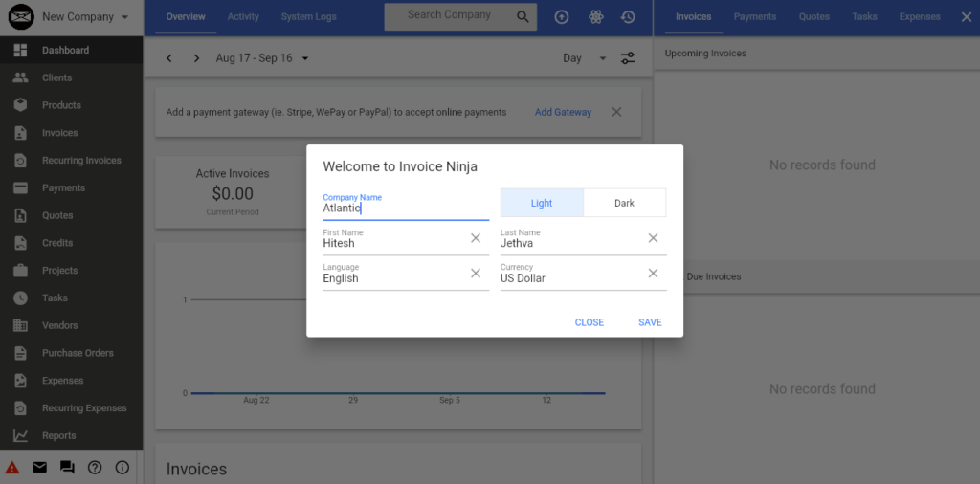Switch to the Overview tab
This screenshot has width=980, height=484.
pyautogui.click(x=186, y=17)
